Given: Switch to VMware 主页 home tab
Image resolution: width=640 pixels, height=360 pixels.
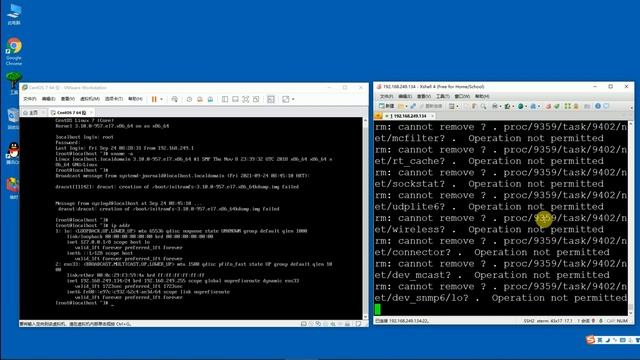Looking at the screenshot, I should (34, 112).
